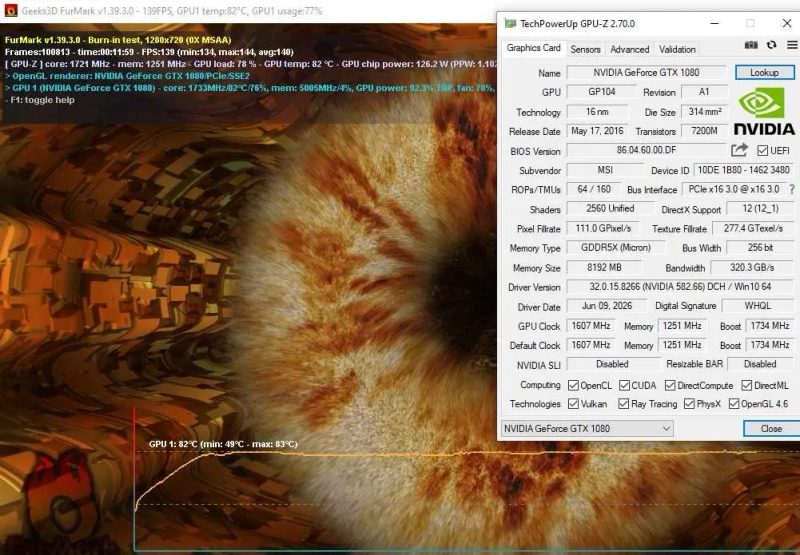The height and width of the screenshot is (555, 800).
Task: Click the FurMark Frames and FPS stats line
Action: click(x=149, y=52)
